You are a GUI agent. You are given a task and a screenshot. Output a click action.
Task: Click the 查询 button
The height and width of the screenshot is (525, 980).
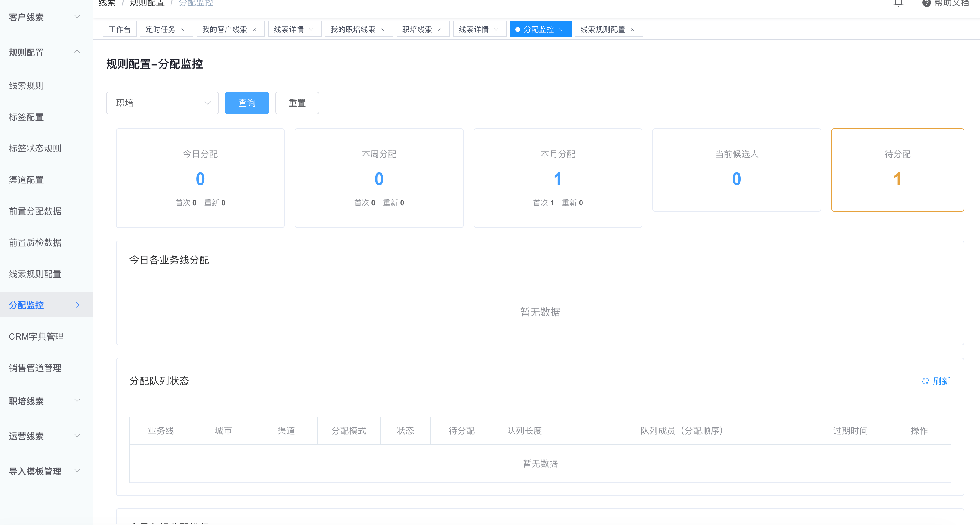(247, 103)
